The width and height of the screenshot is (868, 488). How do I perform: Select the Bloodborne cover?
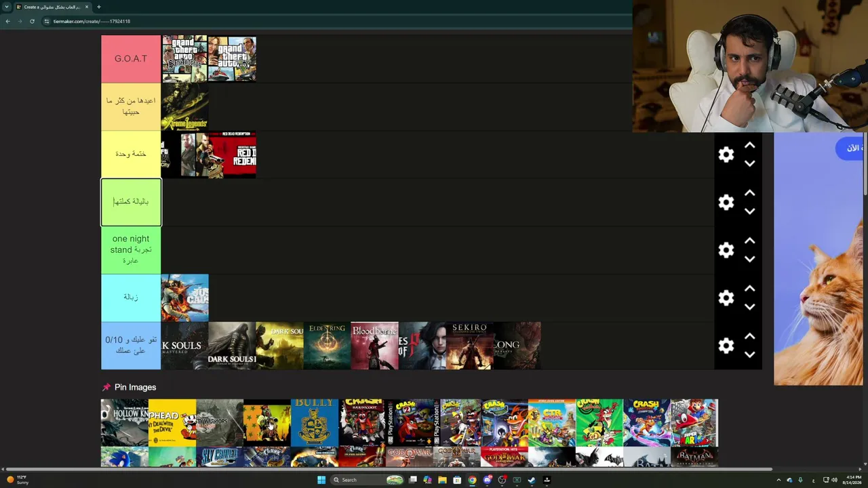point(374,346)
